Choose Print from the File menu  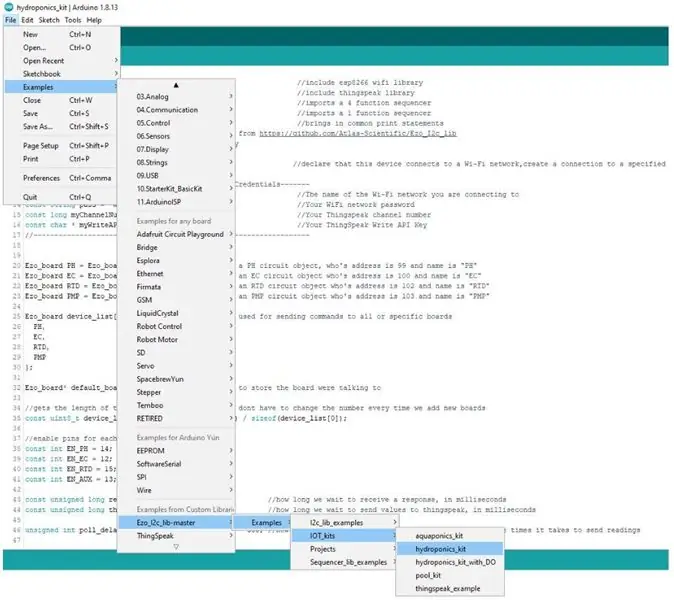pos(62,159)
